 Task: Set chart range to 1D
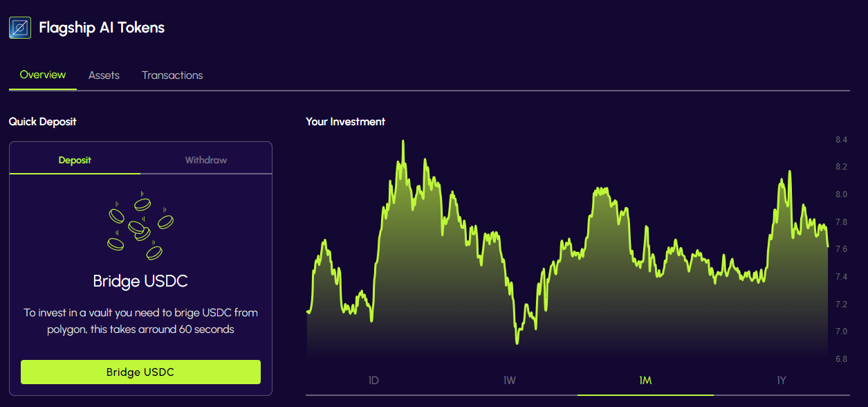(373, 381)
